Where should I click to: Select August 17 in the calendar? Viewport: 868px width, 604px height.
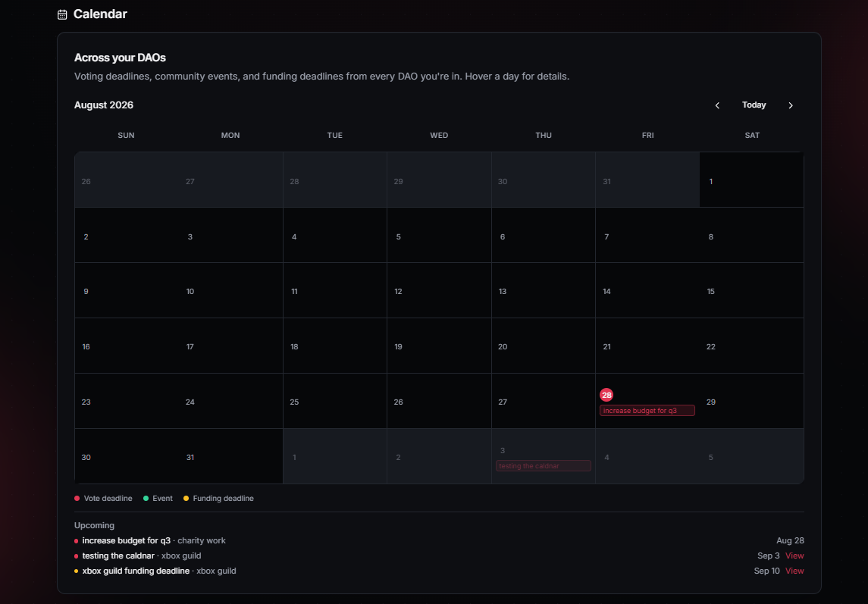coord(231,346)
